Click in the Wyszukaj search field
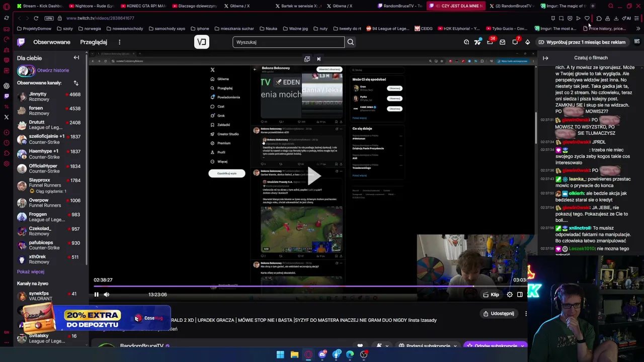Viewport: 644px width, 362px height. [289, 42]
